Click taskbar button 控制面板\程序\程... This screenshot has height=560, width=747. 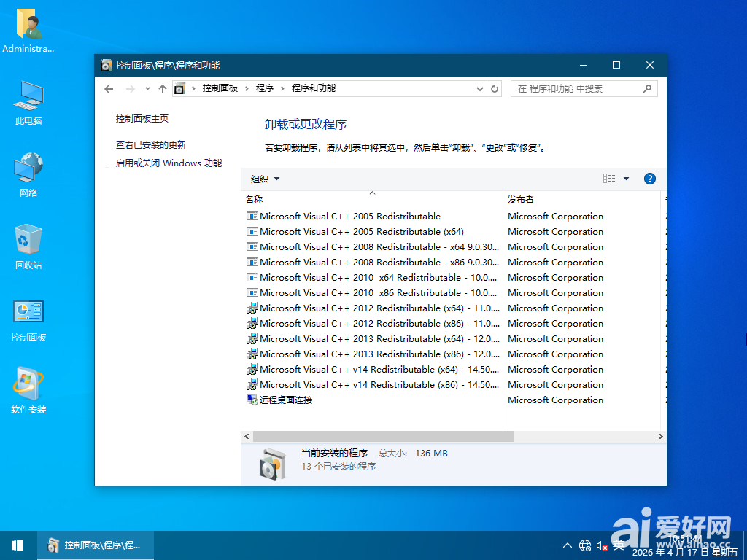pos(96,545)
